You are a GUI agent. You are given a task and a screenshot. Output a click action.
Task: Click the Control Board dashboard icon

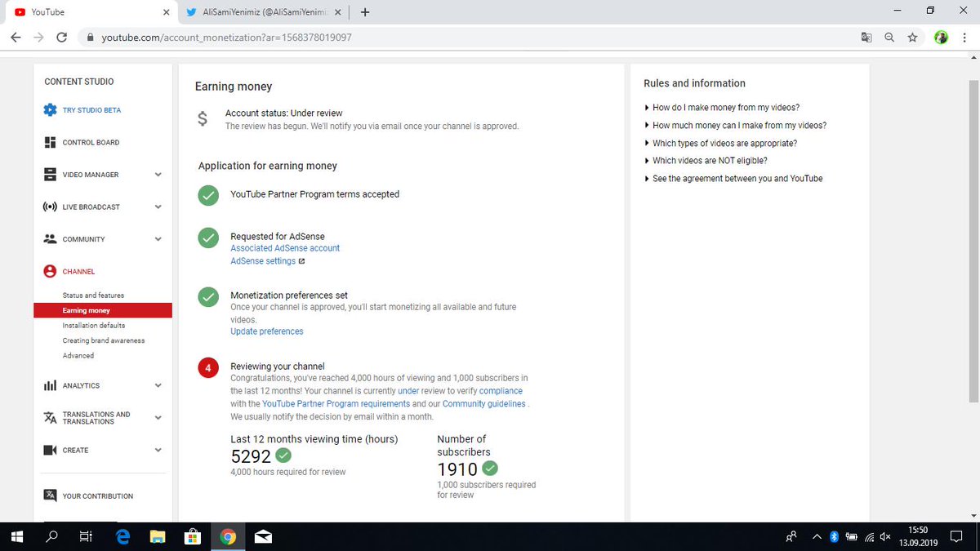(x=50, y=142)
